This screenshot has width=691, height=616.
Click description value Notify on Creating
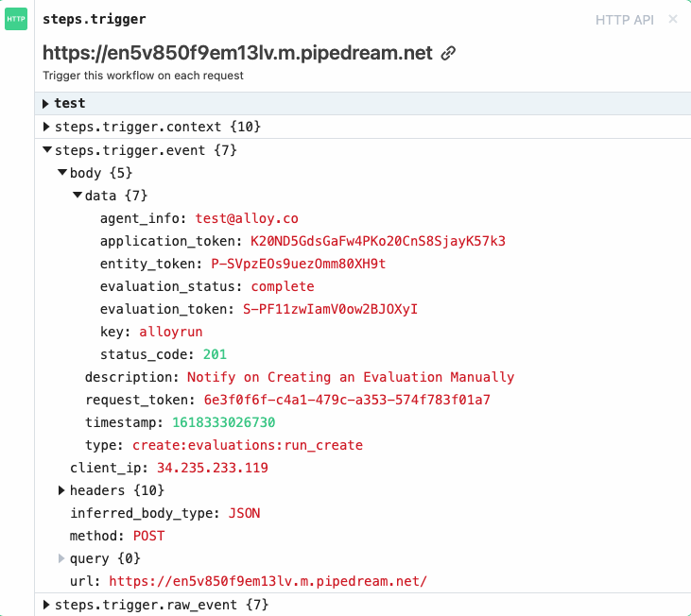[x=351, y=377]
